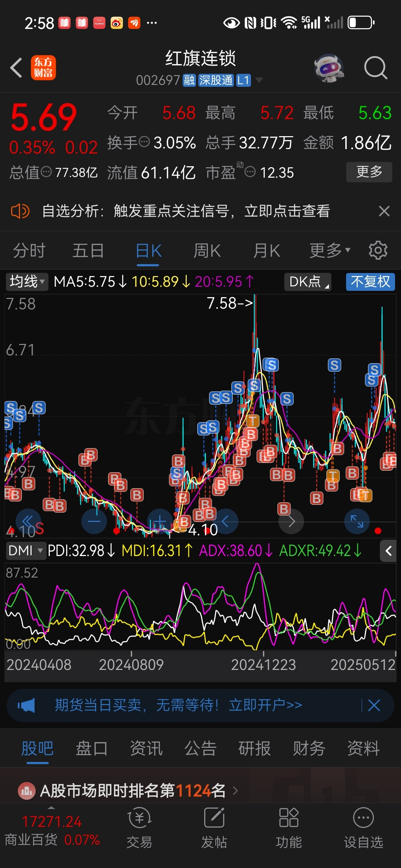Image resolution: width=401 pixels, height=868 pixels.
Task: Tap the speaker alert icon
Action: (x=20, y=211)
